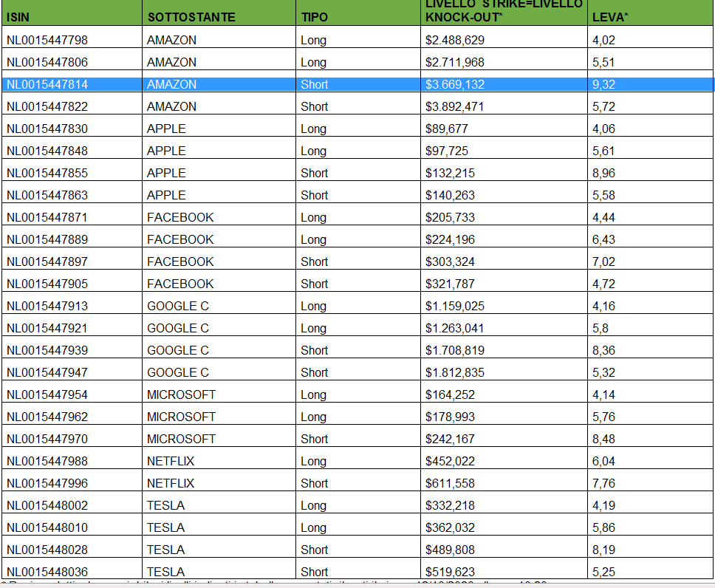Screen dimensions: 715x588
Task: Click strike value $205,733
Action: pyautogui.click(x=450, y=217)
